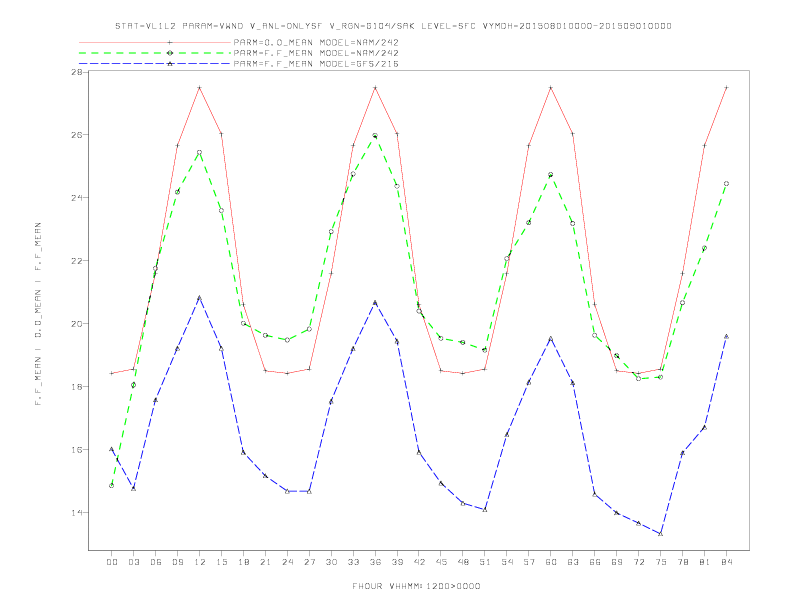Click the y-axis tick label 14
The image size is (792, 612).
[77, 513]
